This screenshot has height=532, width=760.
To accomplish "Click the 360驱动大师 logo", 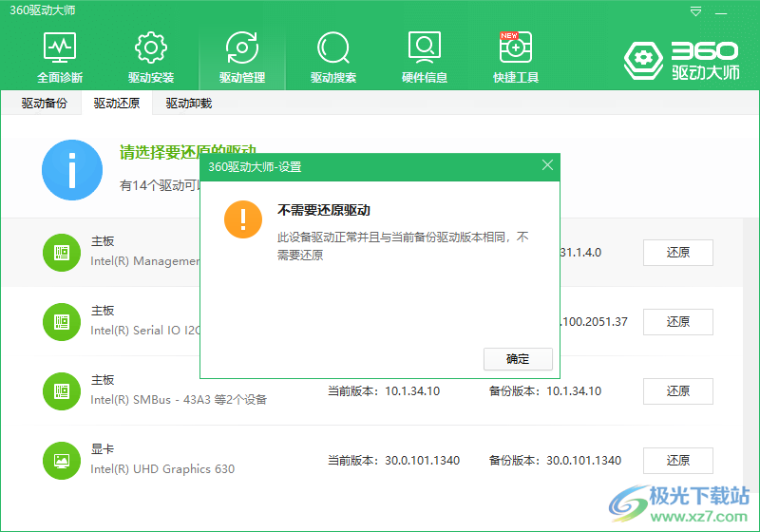I will click(681, 60).
